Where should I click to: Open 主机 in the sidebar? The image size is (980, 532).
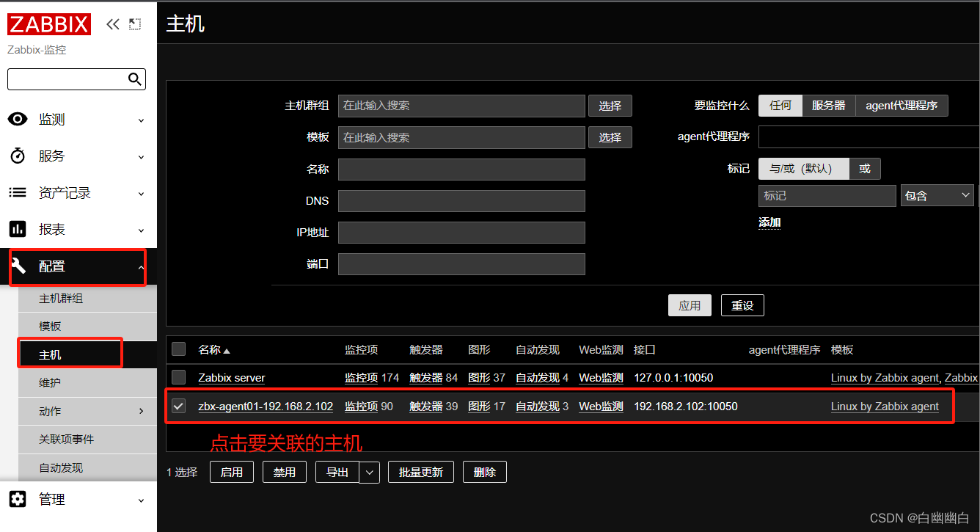point(50,354)
